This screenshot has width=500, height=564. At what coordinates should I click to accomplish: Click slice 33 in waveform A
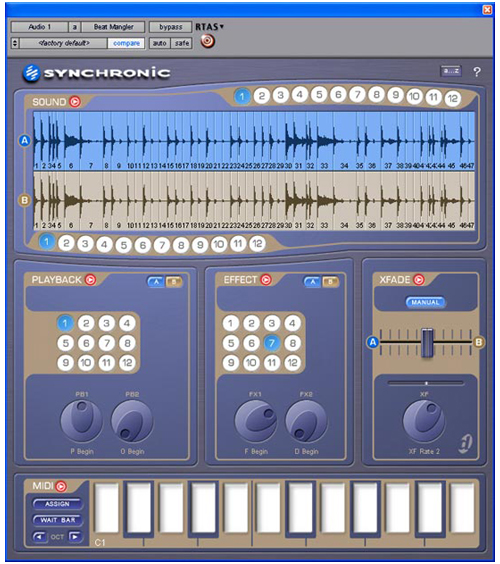click(x=324, y=140)
